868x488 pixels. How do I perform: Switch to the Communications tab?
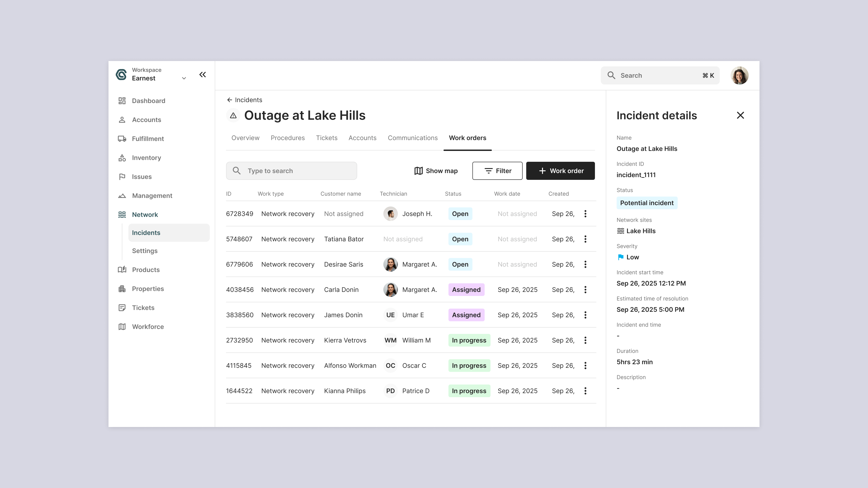click(413, 138)
